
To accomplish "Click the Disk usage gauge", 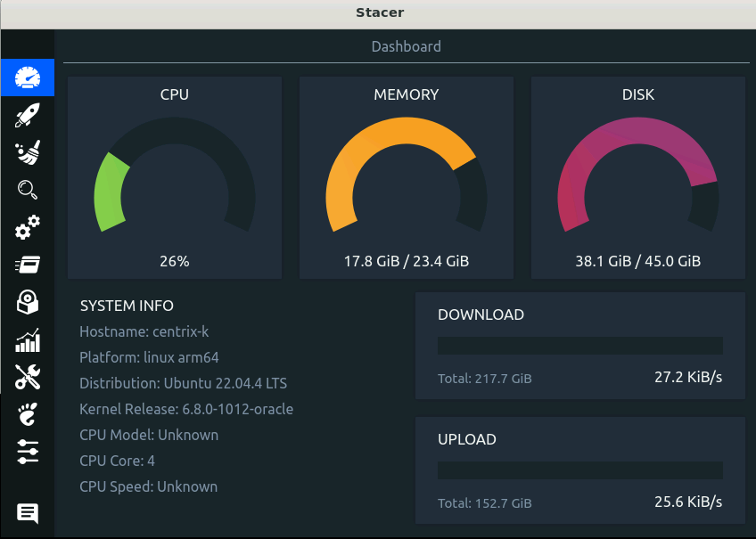I will click(x=638, y=176).
